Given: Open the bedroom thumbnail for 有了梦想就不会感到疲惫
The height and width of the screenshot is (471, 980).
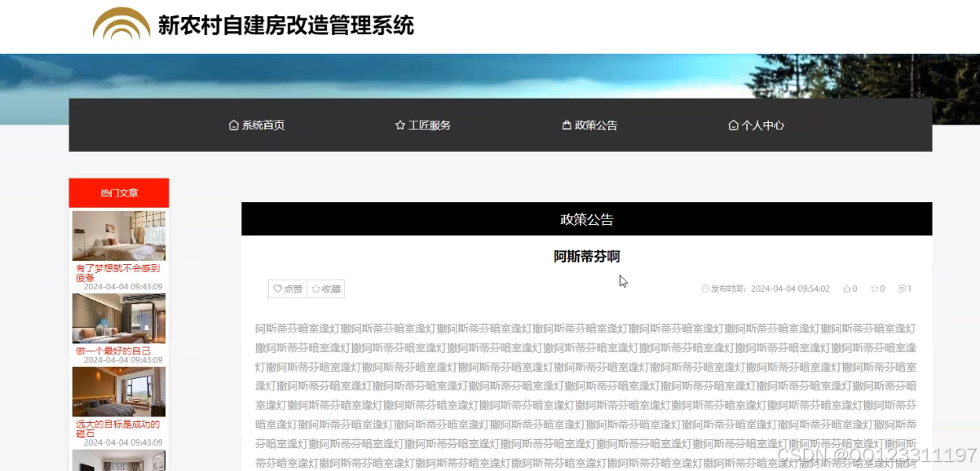Looking at the screenshot, I should tap(119, 236).
